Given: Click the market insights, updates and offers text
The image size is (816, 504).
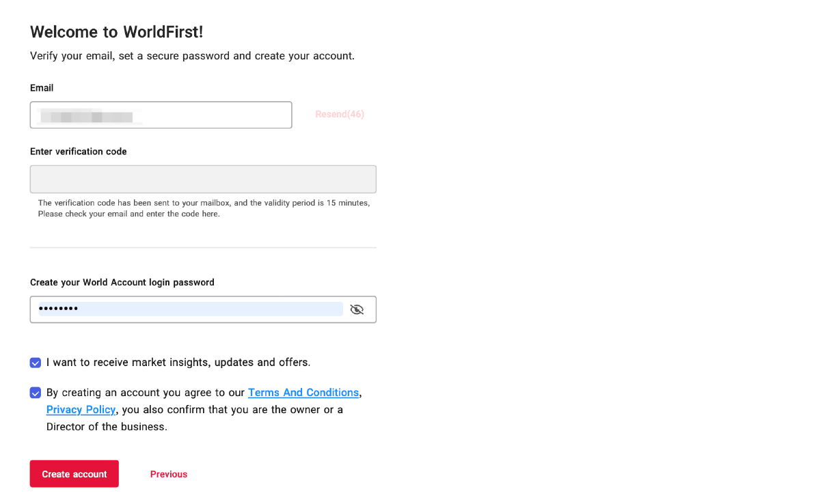Looking at the screenshot, I should (x=178, y=363).
